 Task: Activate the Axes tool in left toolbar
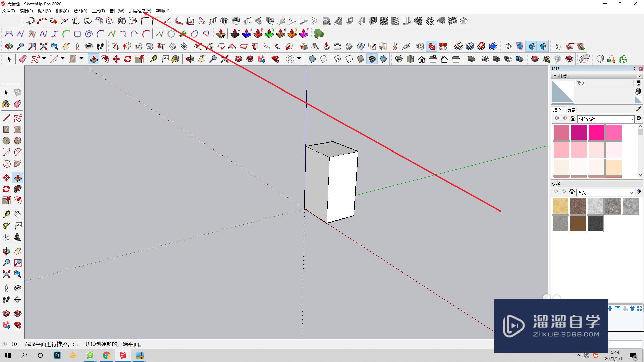click(6, 237)
